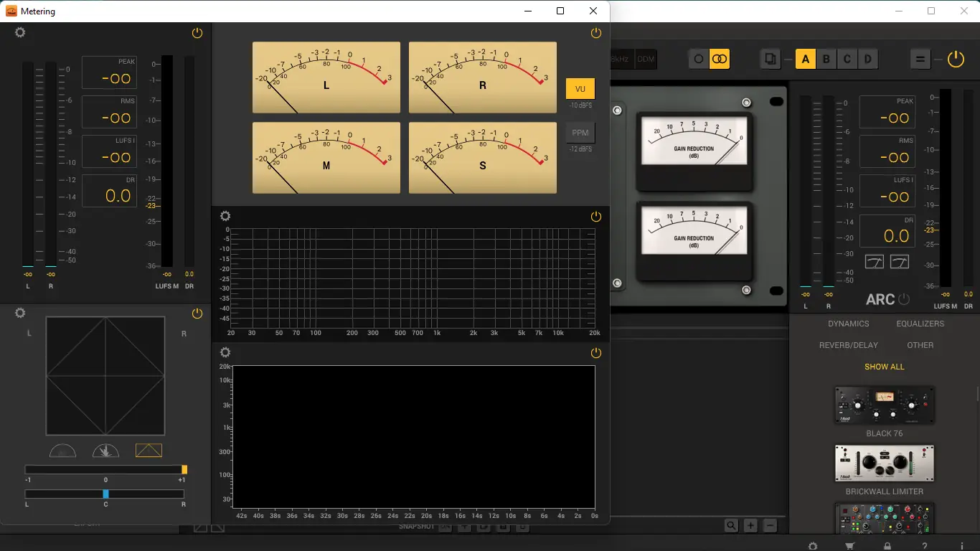Open the EQUALIZERS category tab
Screen dimensions: 980x551
920,324
